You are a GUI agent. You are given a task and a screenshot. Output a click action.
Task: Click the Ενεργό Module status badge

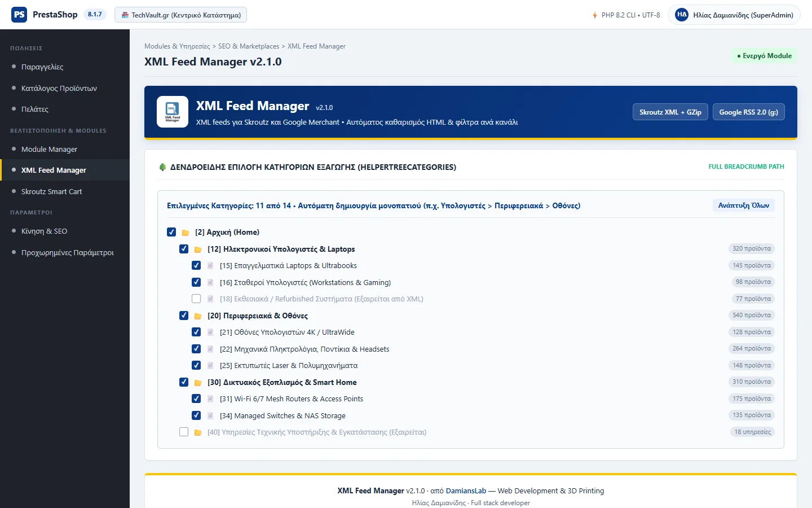coord(764,56)
